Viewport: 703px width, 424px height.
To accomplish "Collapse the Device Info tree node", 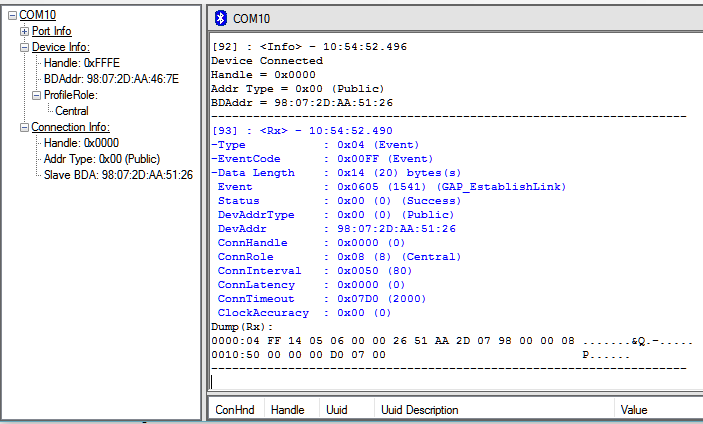I will click(24, 47).
